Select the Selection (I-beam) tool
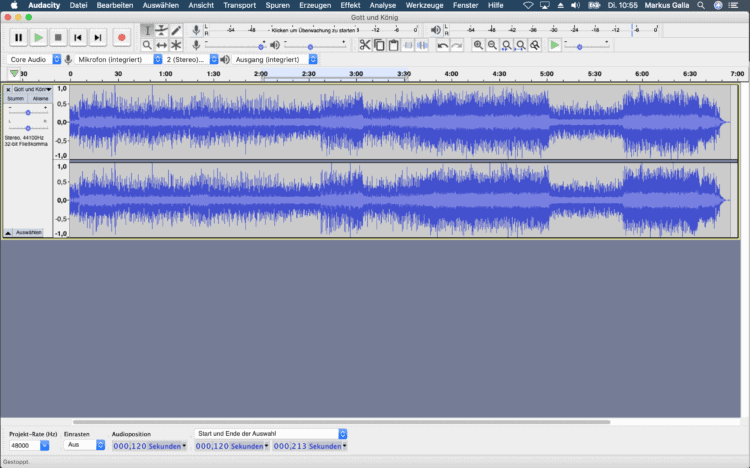The image size is (750, 468). point(147,31)
